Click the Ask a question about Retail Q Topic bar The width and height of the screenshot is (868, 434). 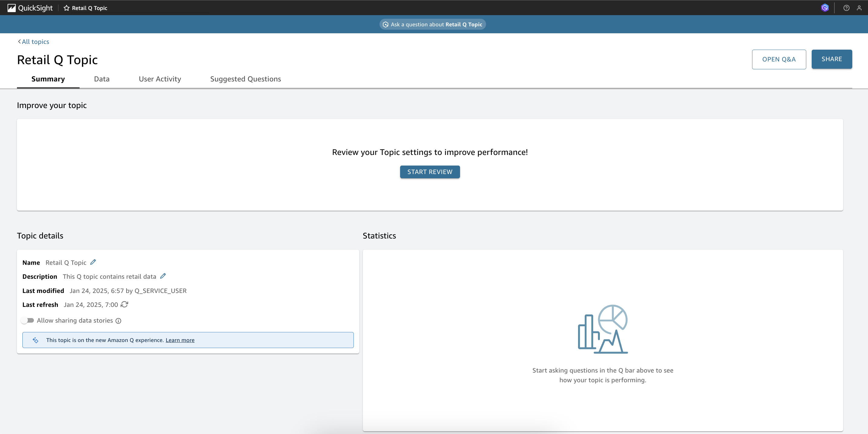pyautogui.click(x=433, y=24)
